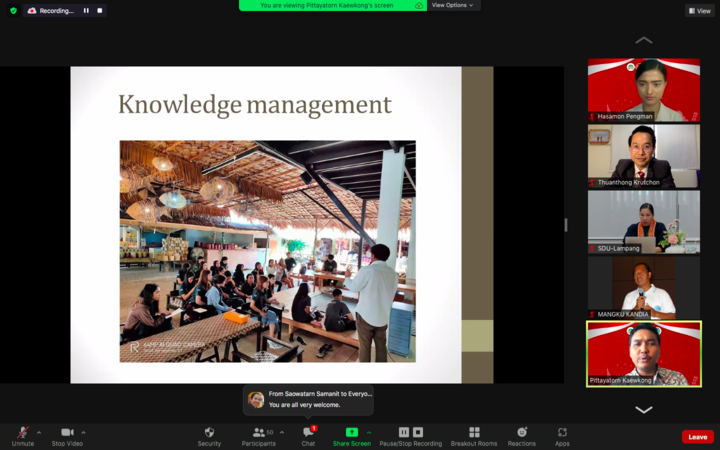Expand video options arrow next to Stop Video
Image resolution: width=720 pixels, height=450 pixels.
coord(83,432)
